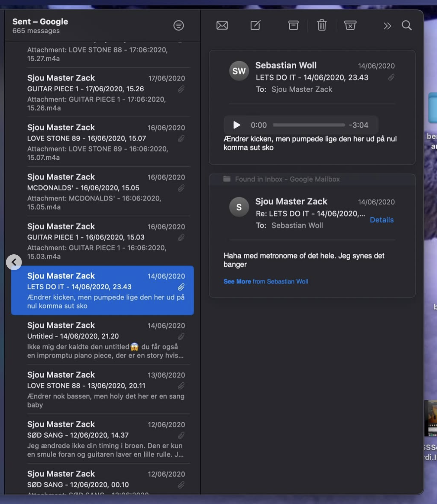The image size is (437, 504).
Task: Move the message to Junk
Action: 350,25
